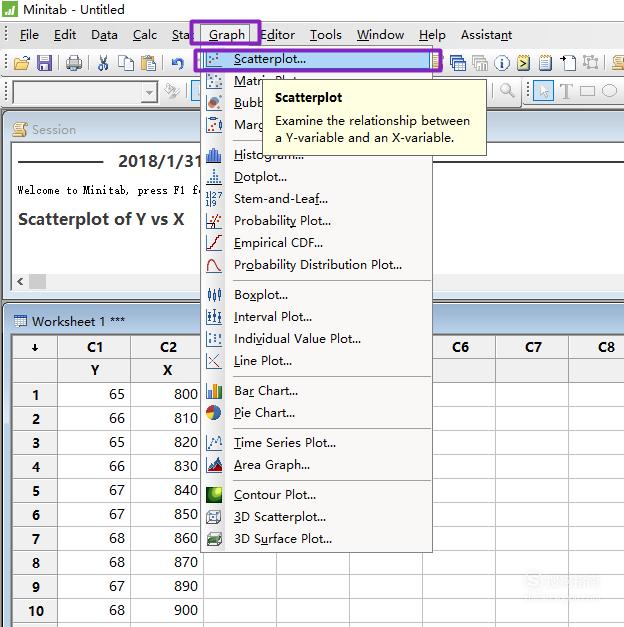Click Session window left scroll arrow
This screenshot has width=624, height=627.
click(20, 281)
